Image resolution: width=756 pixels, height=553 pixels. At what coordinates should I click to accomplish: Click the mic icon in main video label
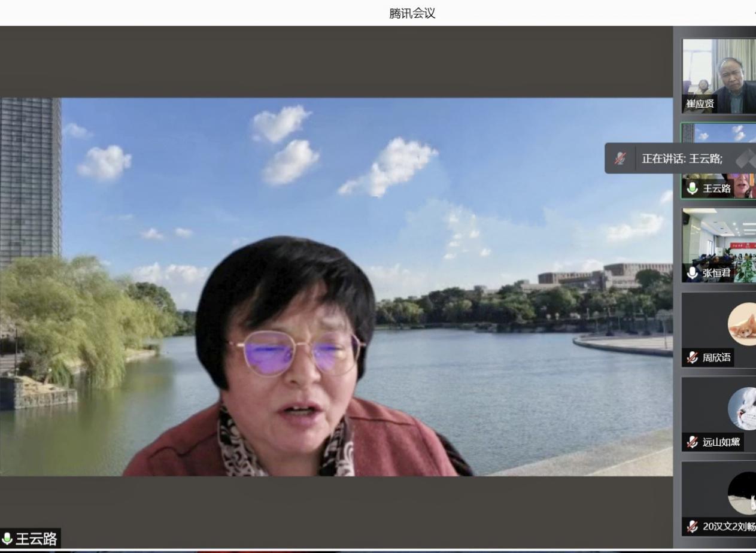7,539
